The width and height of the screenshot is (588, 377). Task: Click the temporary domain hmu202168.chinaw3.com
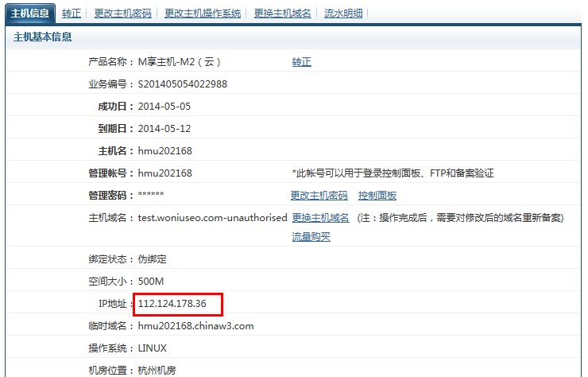(x=195, y=326)
